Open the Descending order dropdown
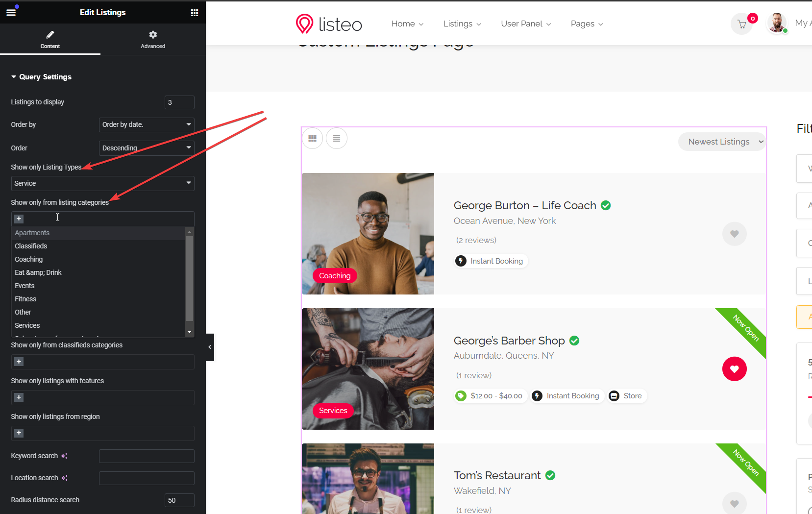This screenshot has height=514, width=812. click(x=147, y=148)
